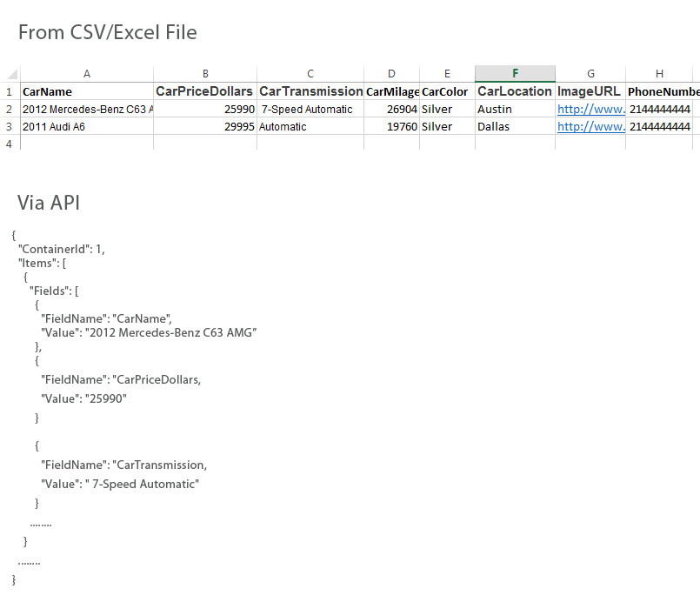
Task: Select the Austin location cell
Action: [x=515, y=109]
